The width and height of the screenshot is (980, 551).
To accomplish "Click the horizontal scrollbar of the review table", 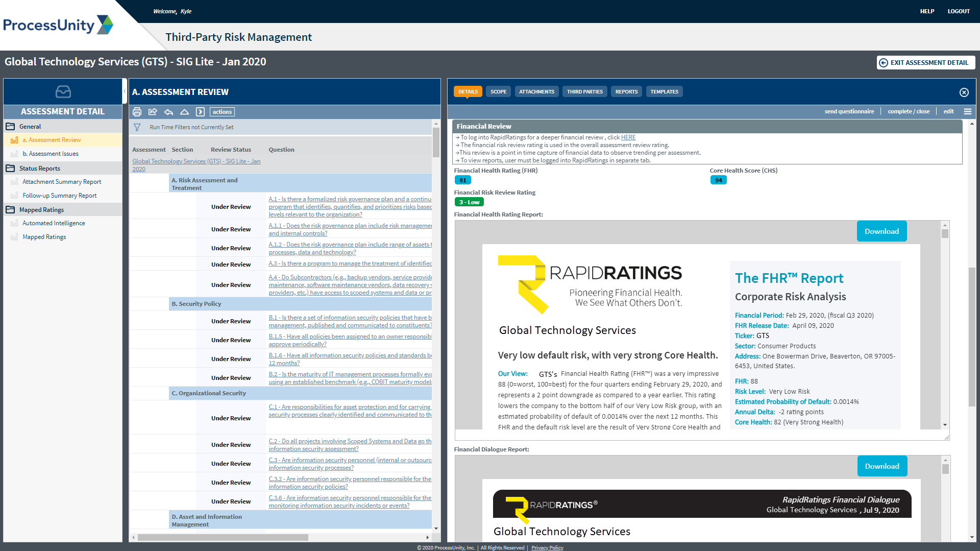I will [x=223, y=537].
